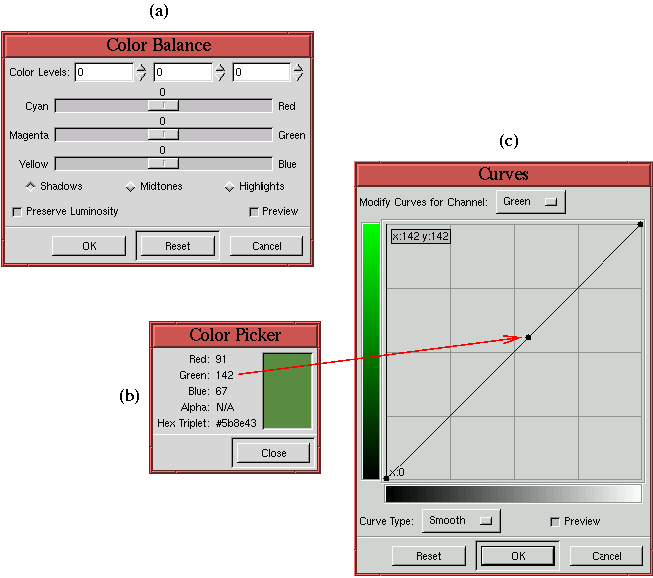Click OK in the Color Balance dialog

click(89, 246)
